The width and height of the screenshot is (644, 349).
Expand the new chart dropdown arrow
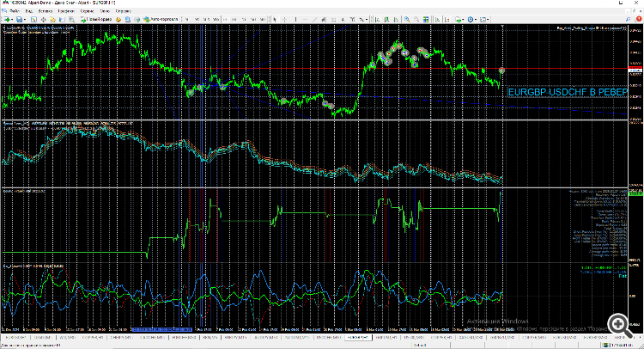click(12, 19)
